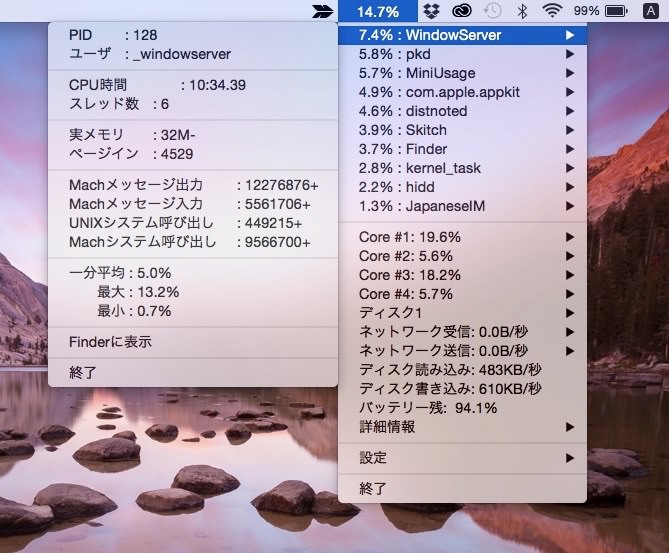This screenshot has width=669, height=553.
Task: Click the CPU時間 10:34.39 line
Action: click(x=193, y=85)
